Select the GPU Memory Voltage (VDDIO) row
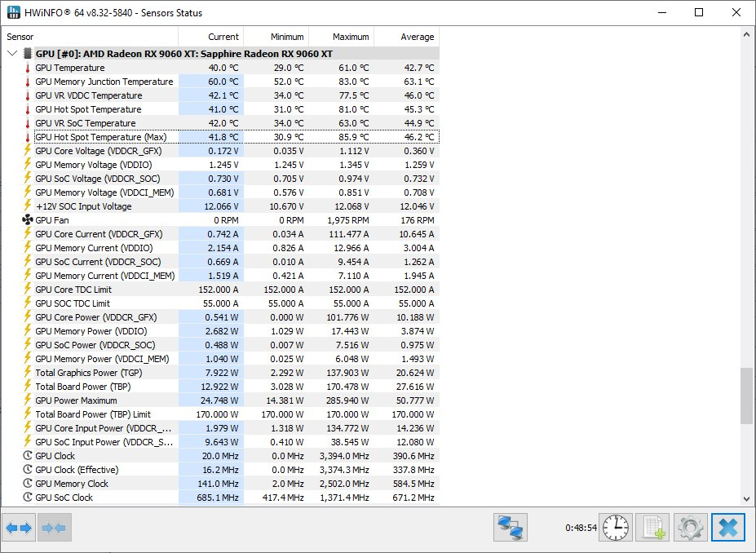The width and height of the screenshot is (756, 553). [x=237, y=165]
